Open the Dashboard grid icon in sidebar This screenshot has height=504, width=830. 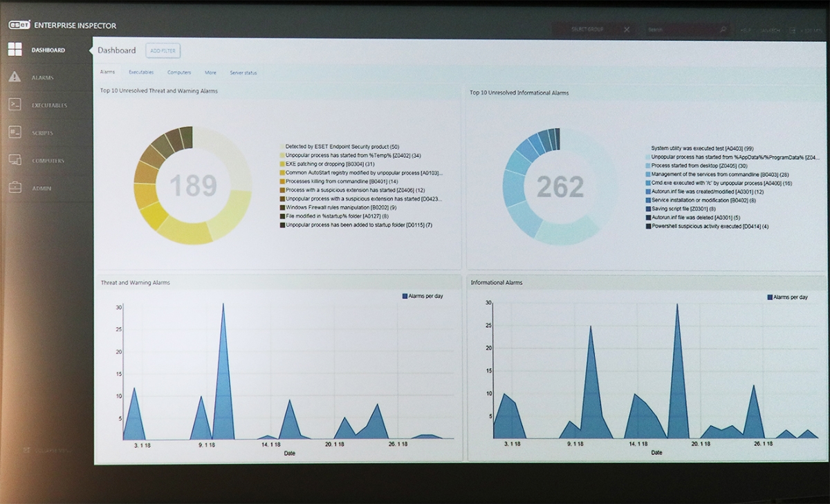coord(15,50)
